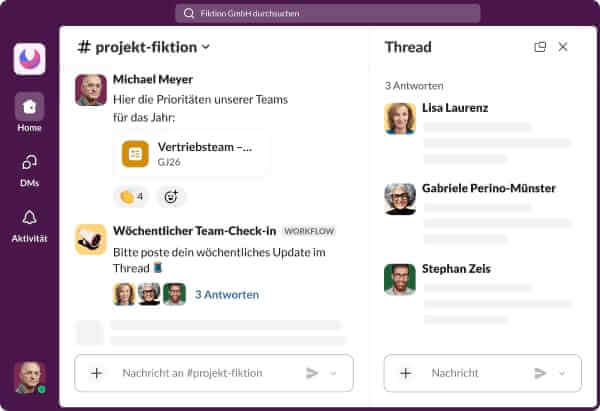Expand the projekt-fiktion channel name dropdown
The width and height of the screenshot is (600, 411).
(x=206, y=47)
